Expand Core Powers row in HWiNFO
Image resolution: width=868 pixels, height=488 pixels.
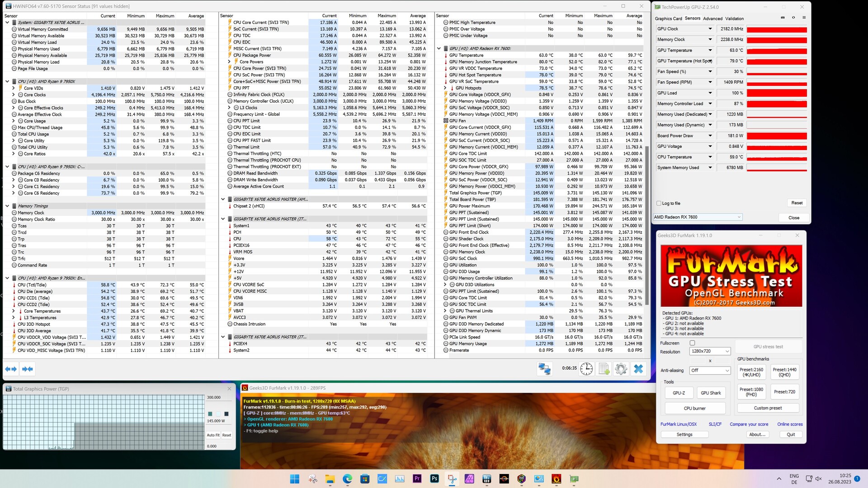[x=229, y=62]
